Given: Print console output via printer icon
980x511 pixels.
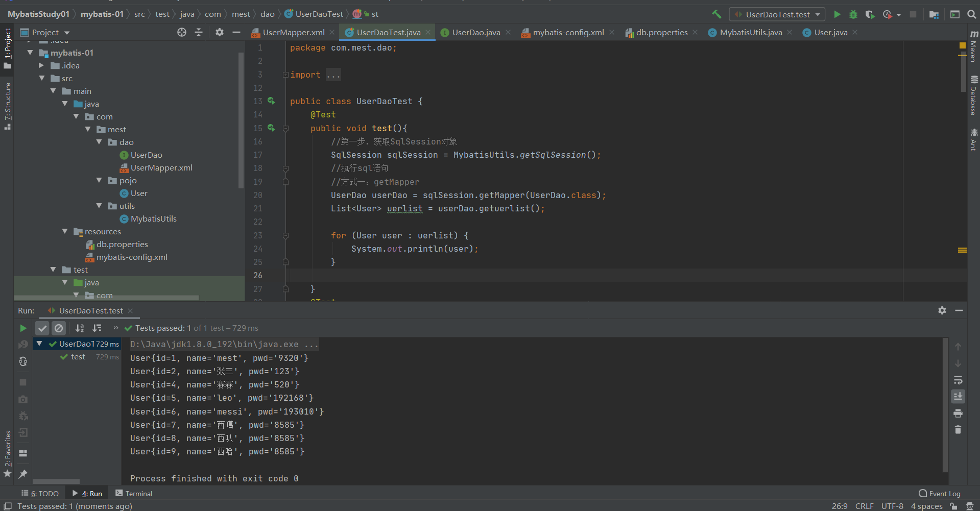Looking at the screenshot, I should [958, 413].
